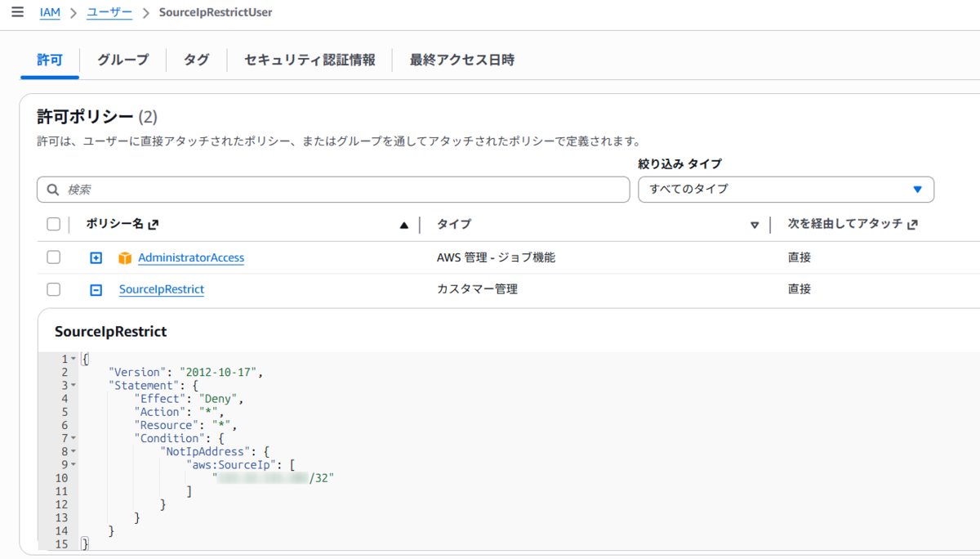
Task: Click the policy 検索 search field
Action: (x=333, y=189)
